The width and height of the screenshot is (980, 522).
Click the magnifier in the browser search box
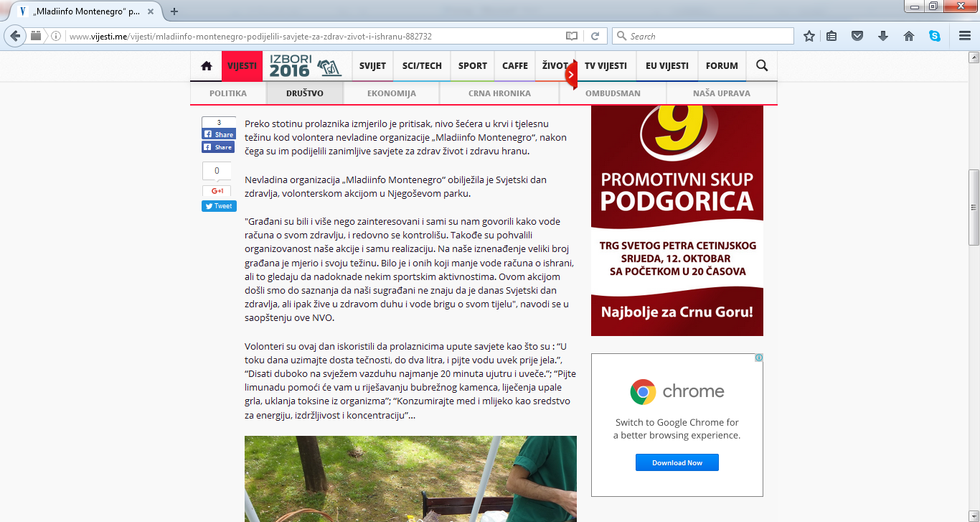(x=621, y=36)
